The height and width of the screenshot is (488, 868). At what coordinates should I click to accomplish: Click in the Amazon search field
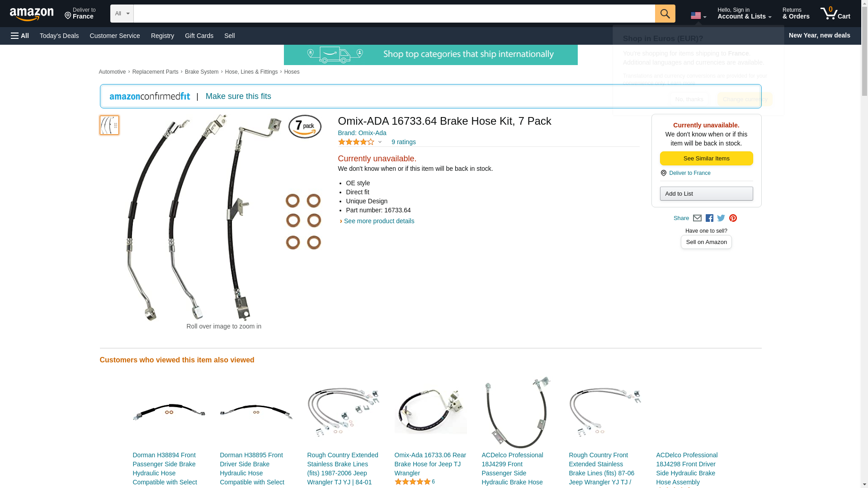click(394, 14)
